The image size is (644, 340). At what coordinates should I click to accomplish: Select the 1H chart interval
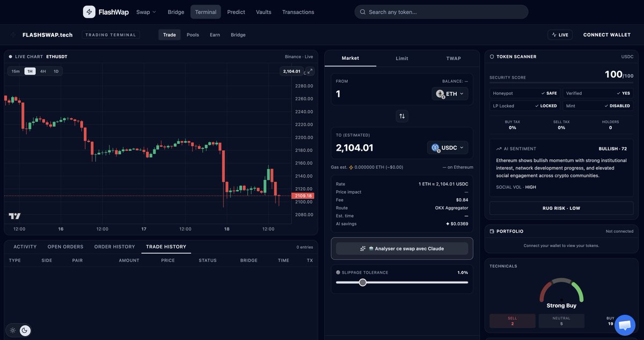tap(30, 71)
